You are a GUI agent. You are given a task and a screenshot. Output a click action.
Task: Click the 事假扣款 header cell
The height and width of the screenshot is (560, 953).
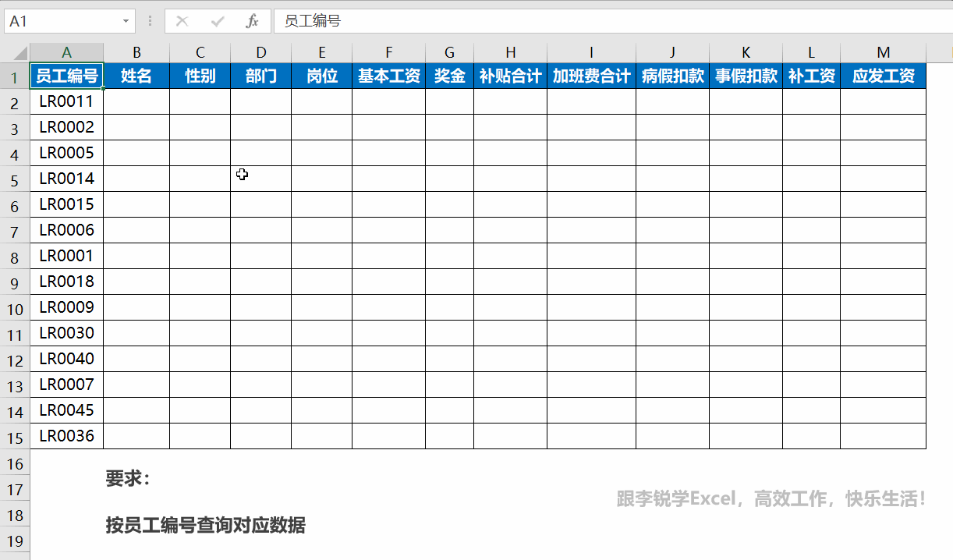point(746,76)
